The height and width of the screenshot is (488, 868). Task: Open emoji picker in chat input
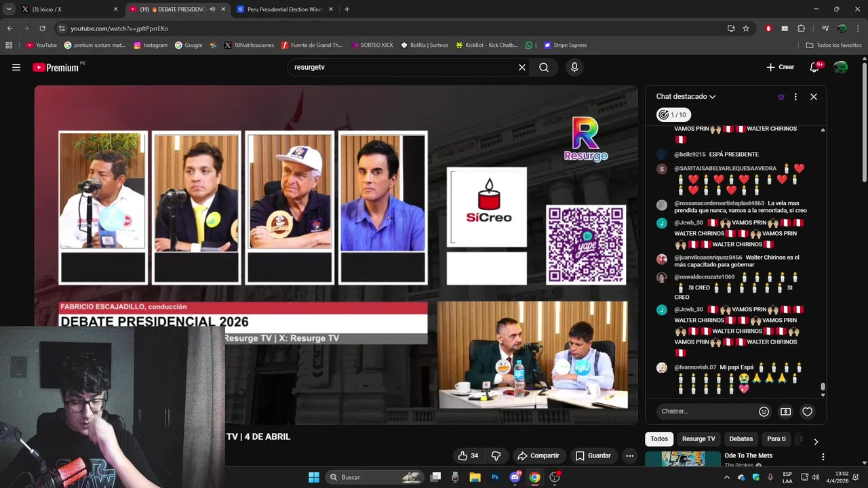(x=764, y=411)
